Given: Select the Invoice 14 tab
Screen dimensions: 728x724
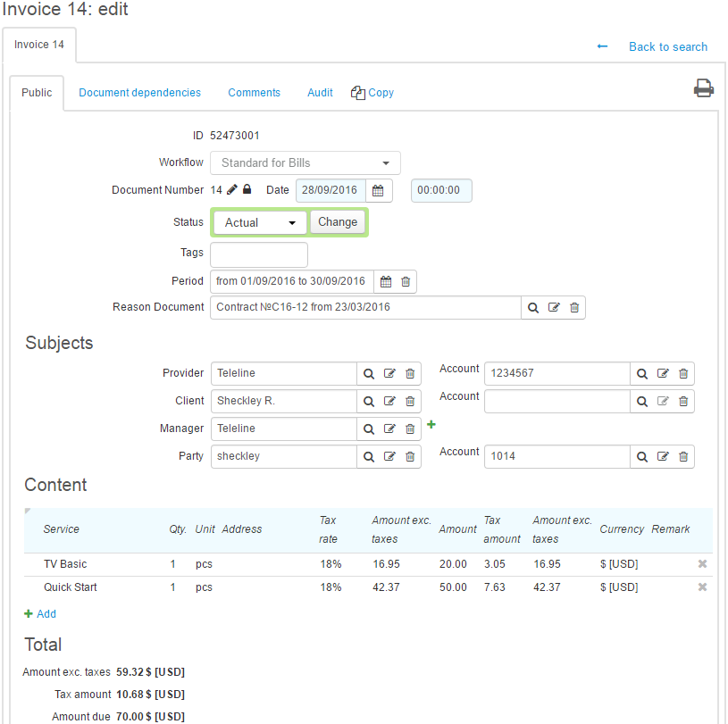Looking at the screenshot, I should click(x=39, y=45).
